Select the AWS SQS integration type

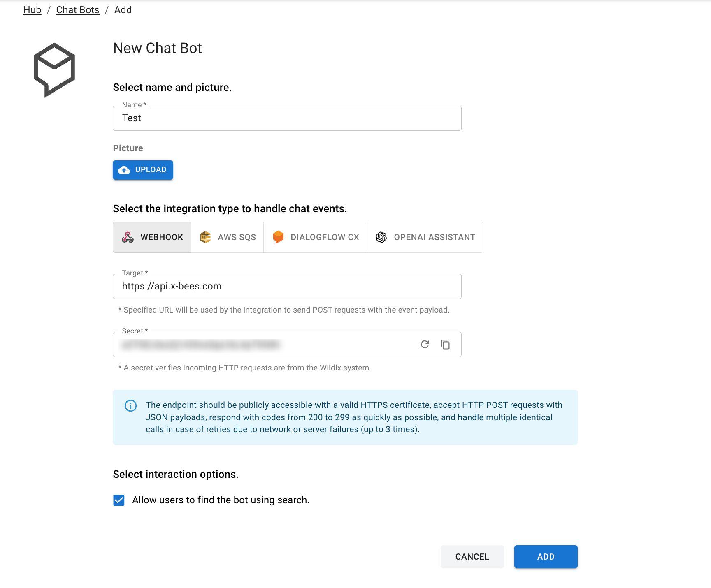pos(227,237)
